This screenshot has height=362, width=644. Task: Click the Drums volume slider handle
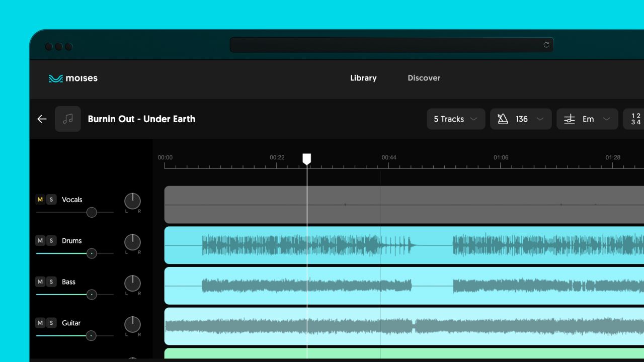click(92, 253)
